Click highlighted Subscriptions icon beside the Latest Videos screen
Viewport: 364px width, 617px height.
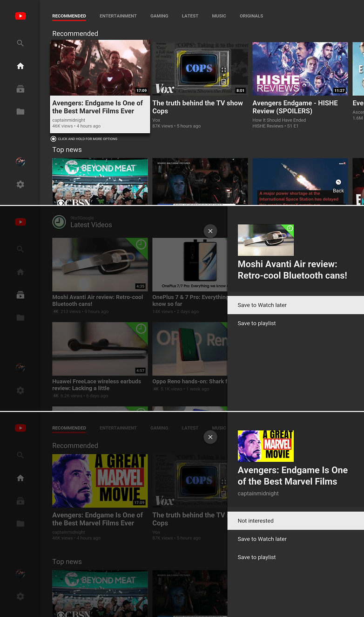[x=20, y=295]
